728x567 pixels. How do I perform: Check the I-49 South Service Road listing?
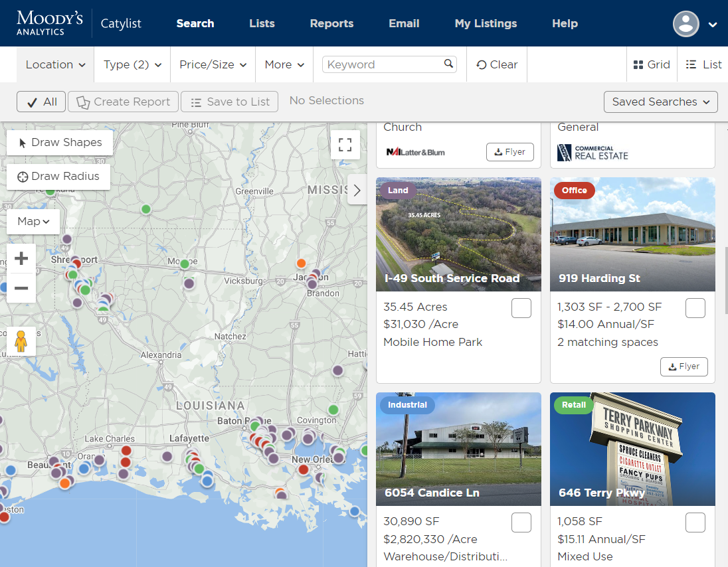[521, 308]
